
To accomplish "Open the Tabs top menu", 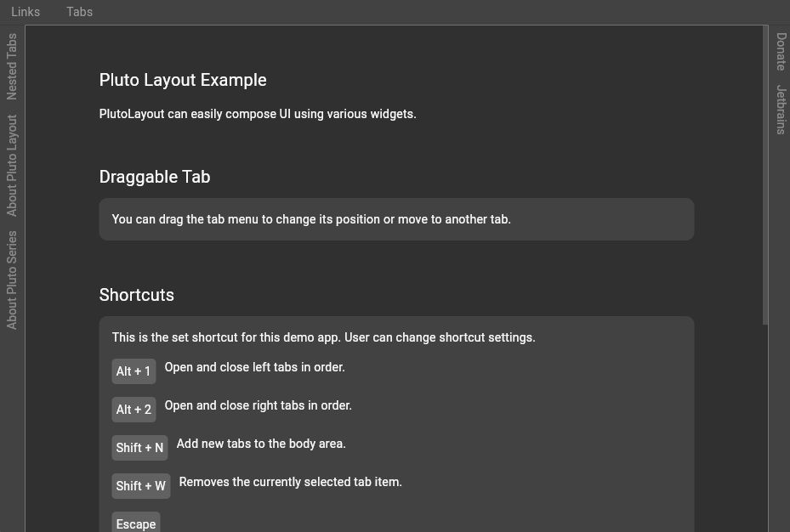I will (x=80, y=12).
